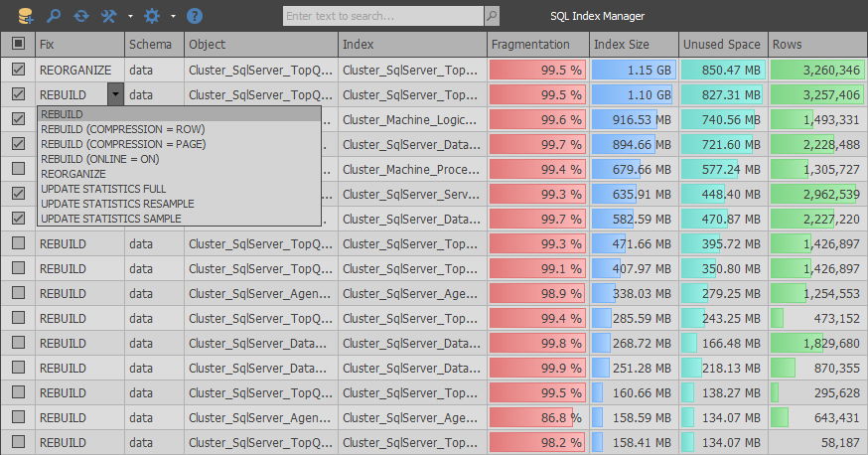Sort by the Rows column header

pos(817,45)
